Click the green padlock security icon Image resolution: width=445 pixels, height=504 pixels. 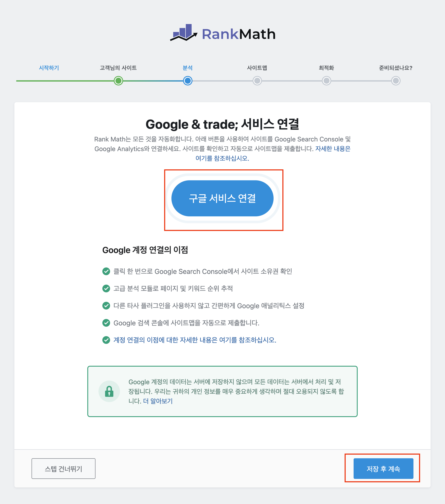point(109,391)
